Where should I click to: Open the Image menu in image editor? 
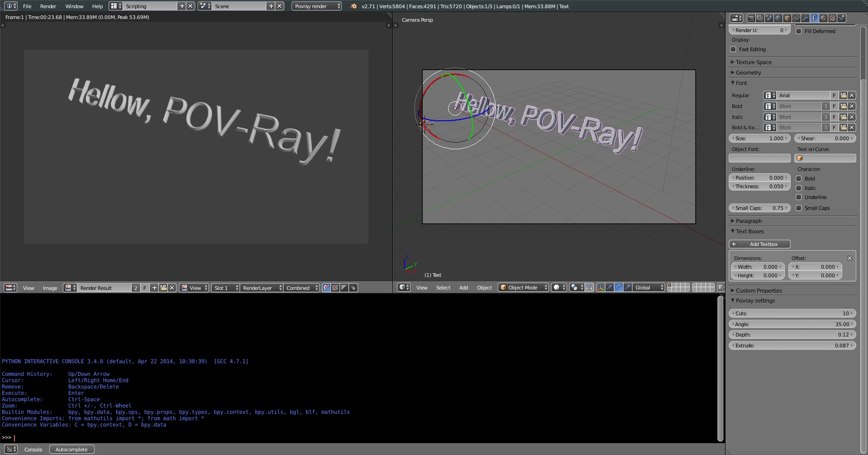(x=50, y=288)
